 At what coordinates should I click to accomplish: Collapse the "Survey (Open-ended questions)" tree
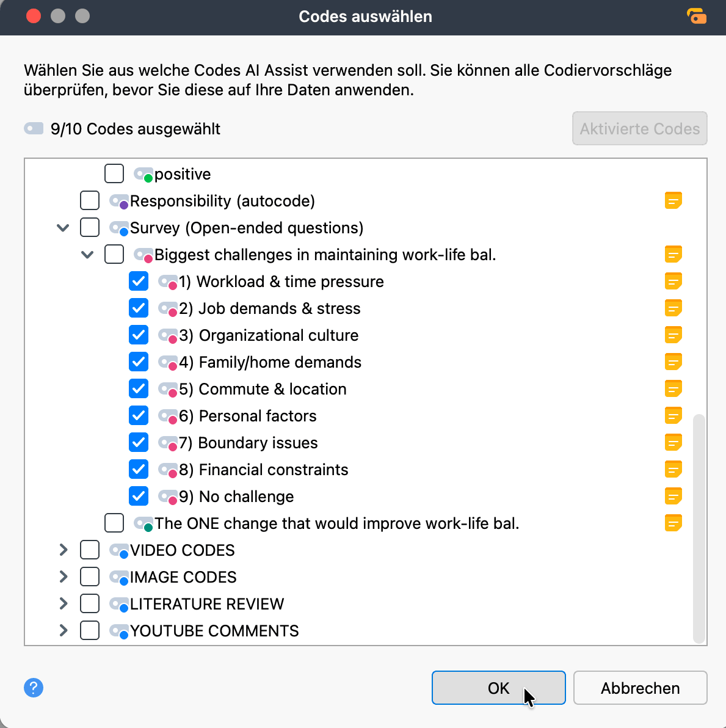(63, 228)
